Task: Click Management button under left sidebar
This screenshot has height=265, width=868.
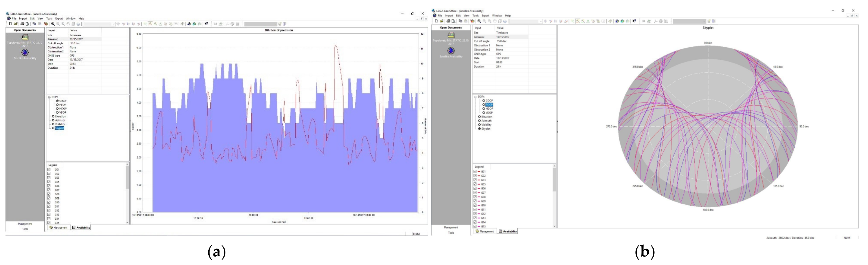Action: [25, 224]
